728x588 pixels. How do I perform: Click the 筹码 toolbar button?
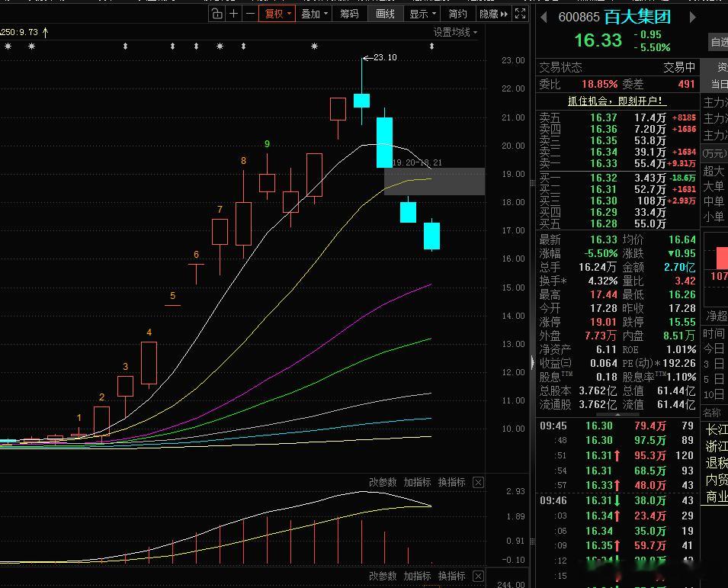pos(349,14)
